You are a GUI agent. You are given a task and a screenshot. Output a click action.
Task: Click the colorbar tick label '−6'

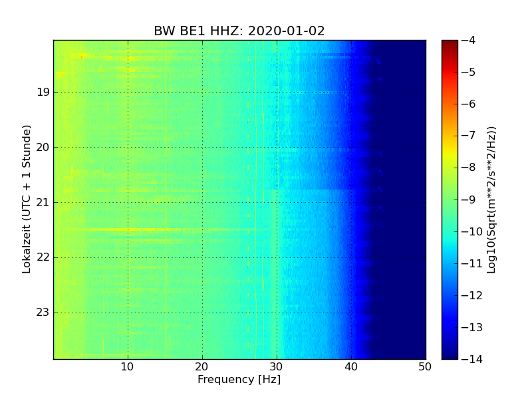[x=469, y=104]
